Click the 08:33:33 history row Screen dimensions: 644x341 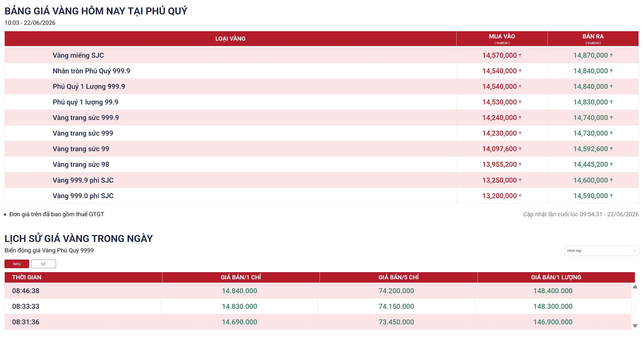coord(318,306)
